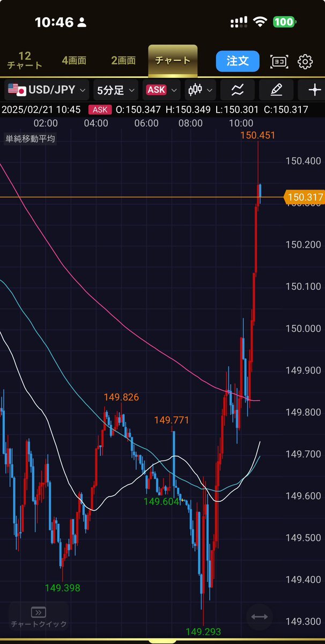
Task: Tap the red ASK badge in OHLC row
Action: click(x=100, y=109)
